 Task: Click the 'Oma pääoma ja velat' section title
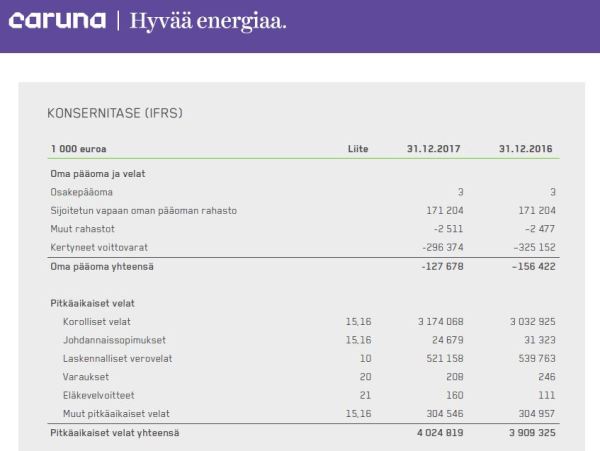coord(97,173)
